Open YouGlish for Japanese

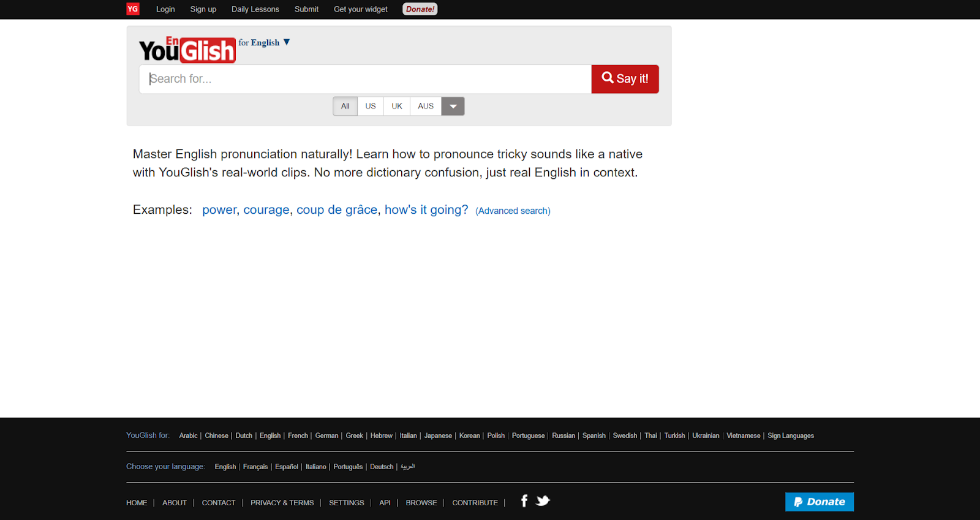pyautogui.click(x=438, y=435)
